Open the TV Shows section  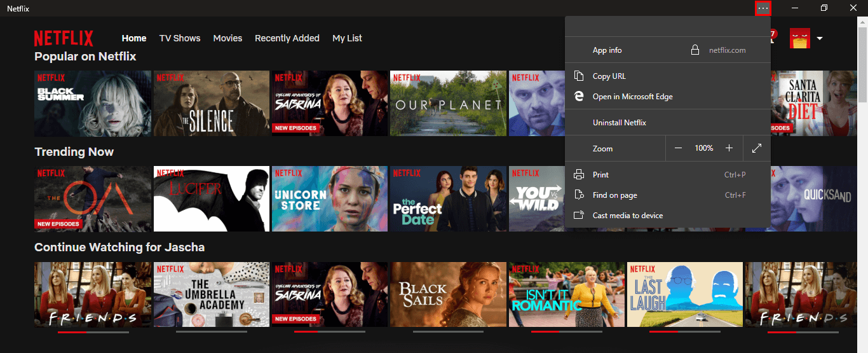point(180,38)
